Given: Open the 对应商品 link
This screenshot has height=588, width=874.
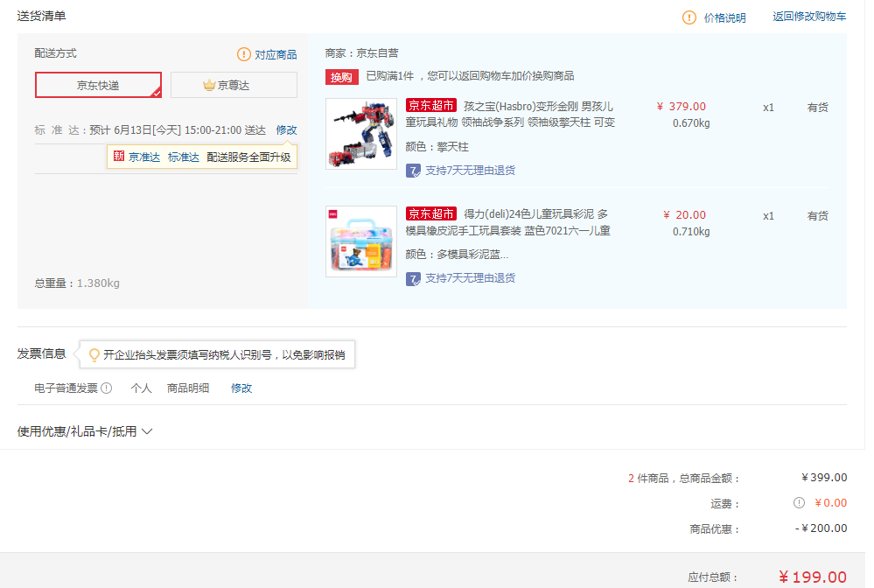Looking at the screenshot, I should click(276, 54).
